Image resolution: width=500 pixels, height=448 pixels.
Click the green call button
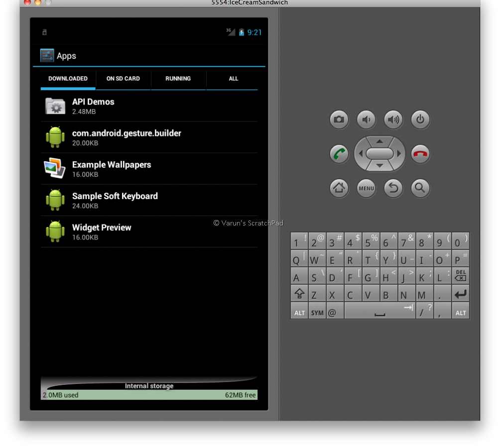point(339,154)
